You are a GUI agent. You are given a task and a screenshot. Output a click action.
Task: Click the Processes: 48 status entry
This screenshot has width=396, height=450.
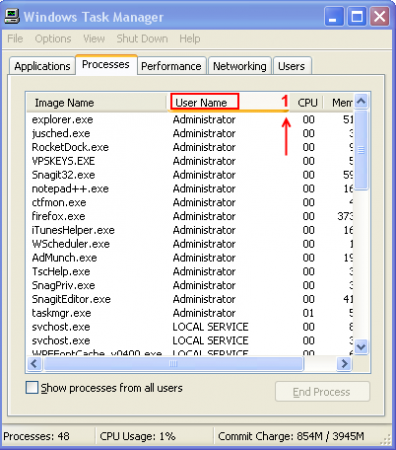click(x=37, y=436)
